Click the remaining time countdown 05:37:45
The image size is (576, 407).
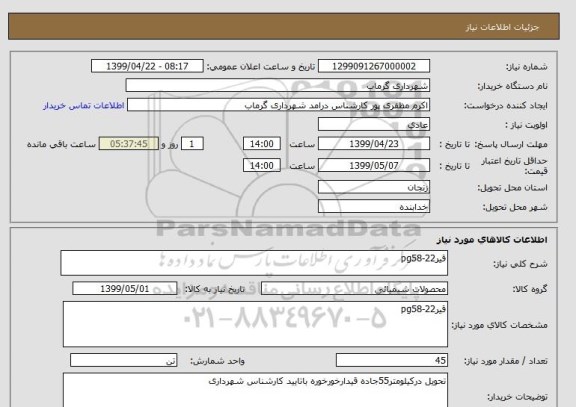coord(129,144)
